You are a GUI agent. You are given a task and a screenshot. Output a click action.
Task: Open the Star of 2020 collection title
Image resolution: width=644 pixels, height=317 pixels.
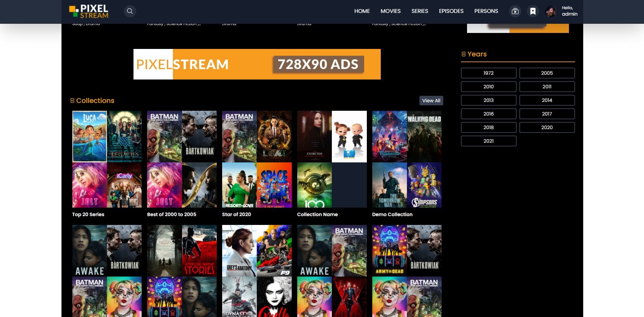tap(236, 214)
